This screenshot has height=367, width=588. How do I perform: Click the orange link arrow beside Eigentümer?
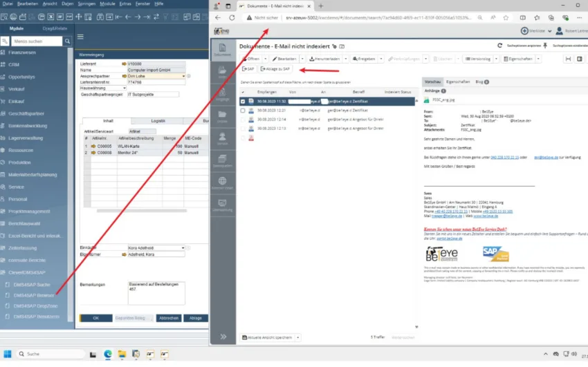124,254
